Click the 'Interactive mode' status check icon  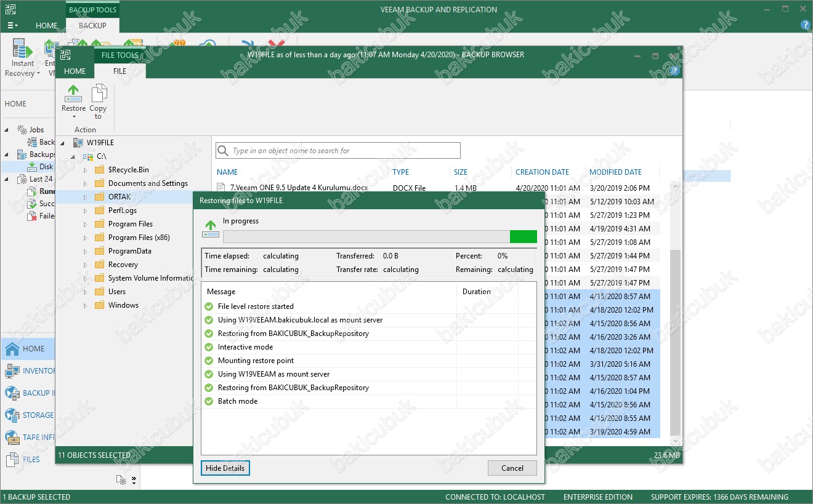click(209, 347)
